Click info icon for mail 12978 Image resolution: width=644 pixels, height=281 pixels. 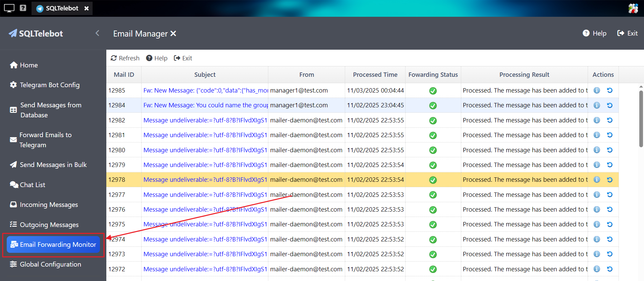pyautogui.click(x=597, y=180)
